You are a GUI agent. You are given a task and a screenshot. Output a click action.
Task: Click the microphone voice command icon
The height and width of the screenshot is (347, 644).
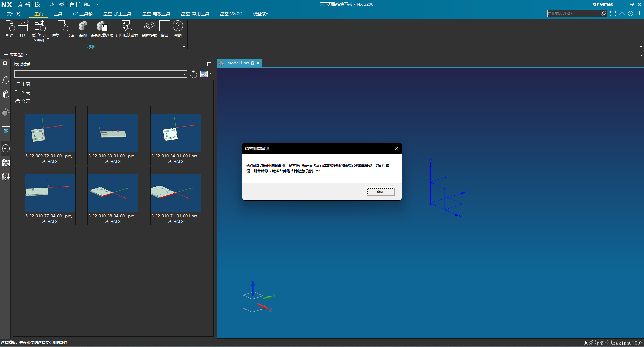(x=52, y=4)
